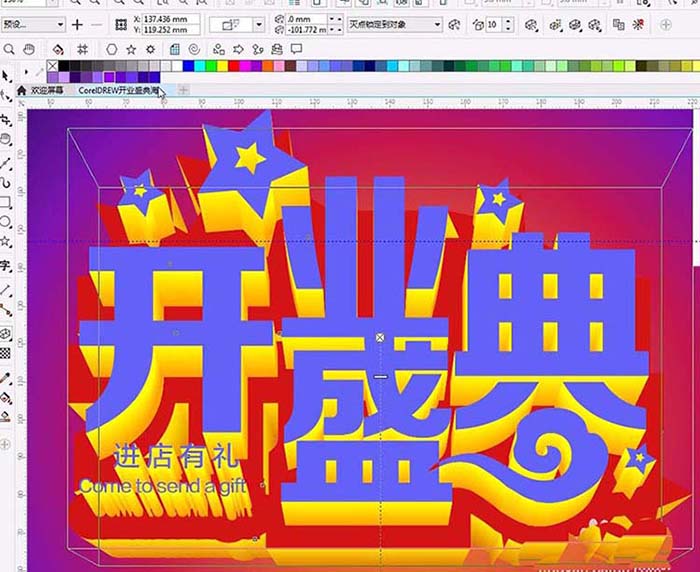Click the object position icon beside coordinates
Image resolution: width=700 pixels, height=572 pixels.
[x=121, y=25]
